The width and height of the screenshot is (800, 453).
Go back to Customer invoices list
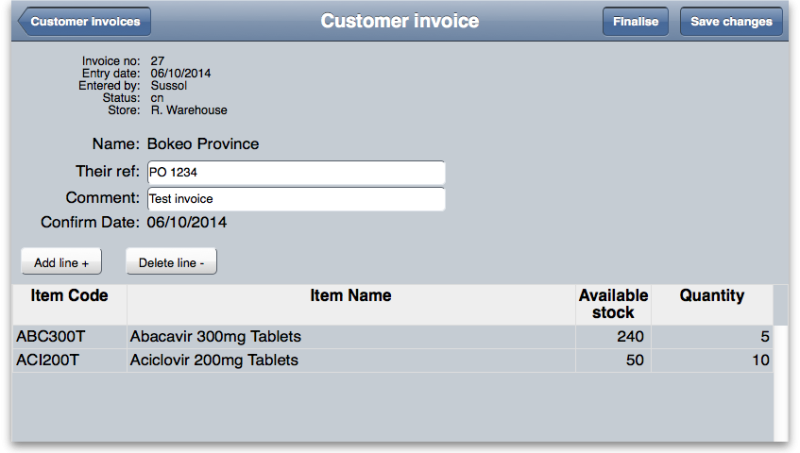pyautogui.click(x=85, y=21)
